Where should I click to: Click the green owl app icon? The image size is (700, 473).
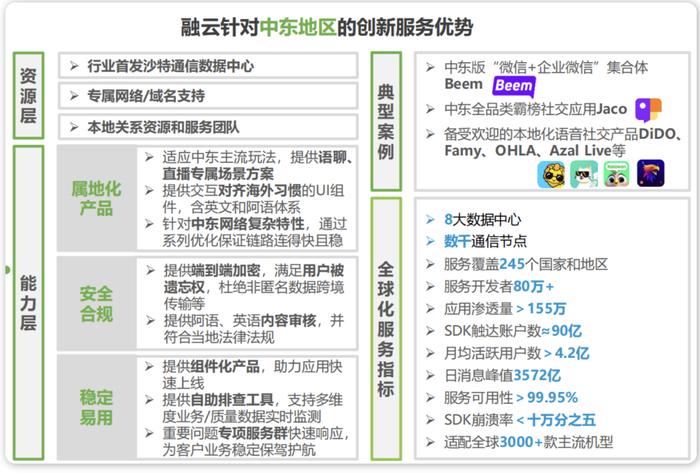[x=617, y=174]
